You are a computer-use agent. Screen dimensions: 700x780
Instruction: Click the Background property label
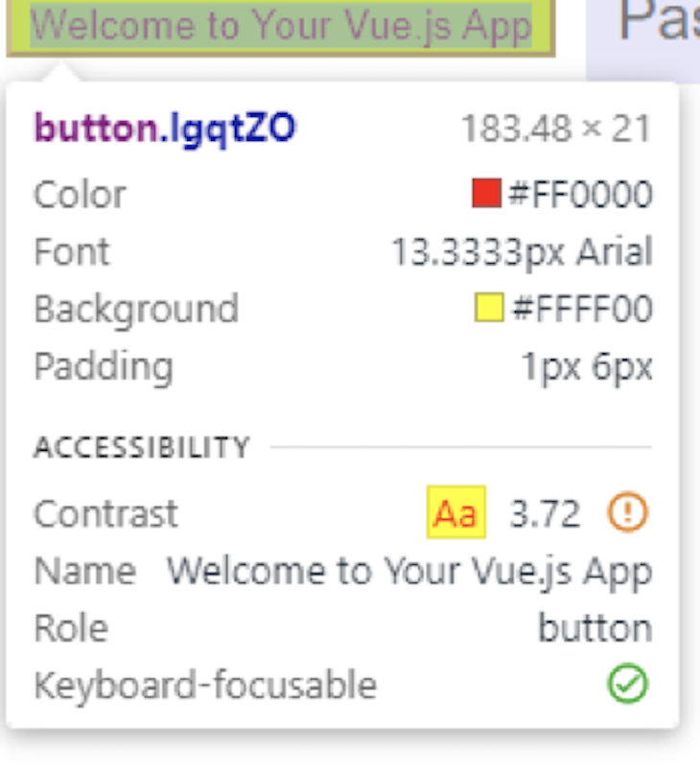pyautogui.click(x=136, y=310)
